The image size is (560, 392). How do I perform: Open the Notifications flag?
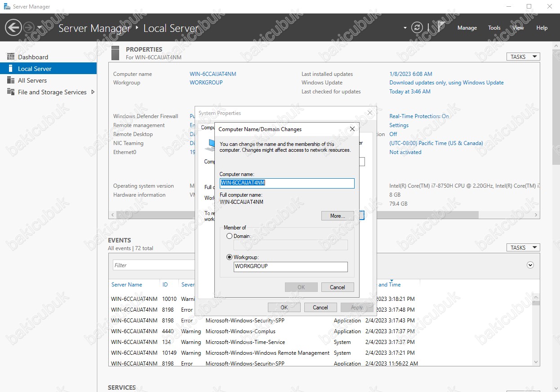point(441,27)
